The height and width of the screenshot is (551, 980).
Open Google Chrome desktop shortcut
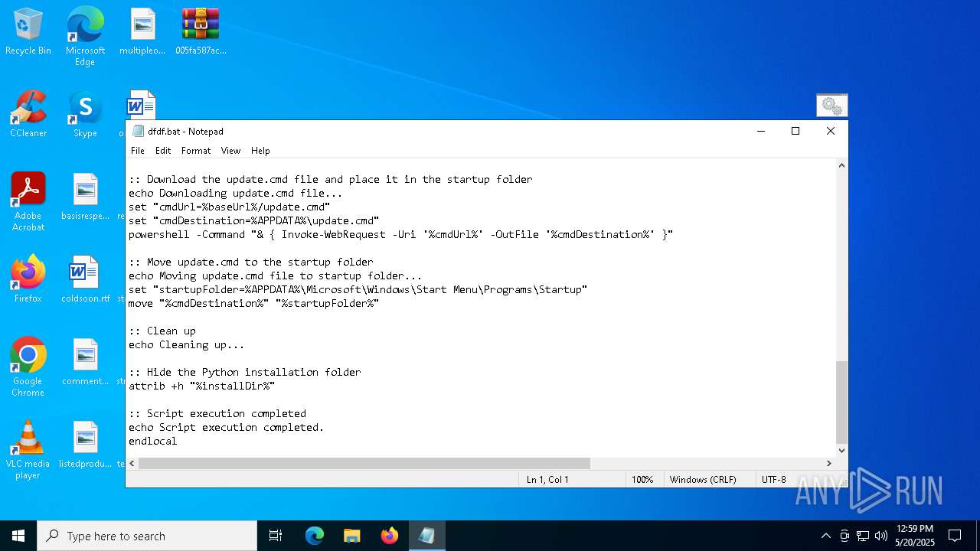(x=28, y=367)
